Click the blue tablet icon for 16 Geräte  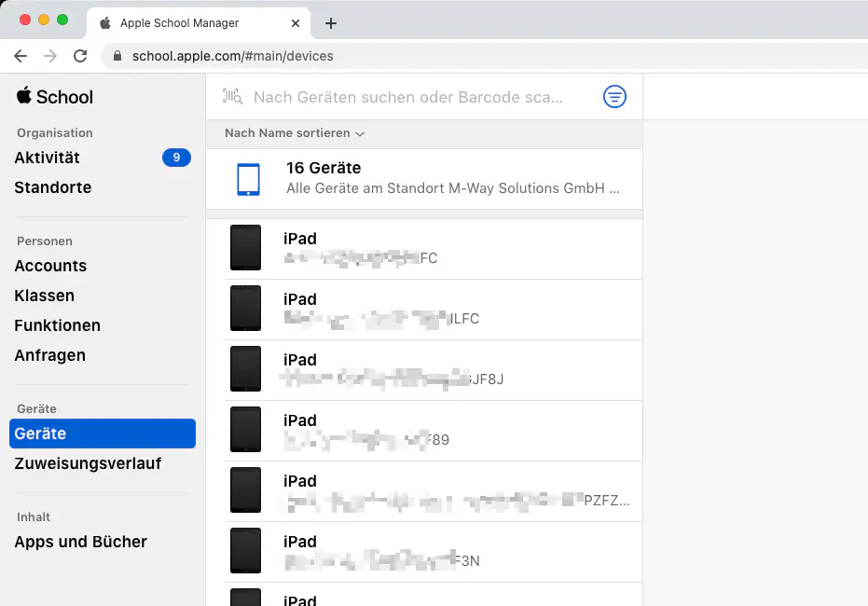(248, 179)
